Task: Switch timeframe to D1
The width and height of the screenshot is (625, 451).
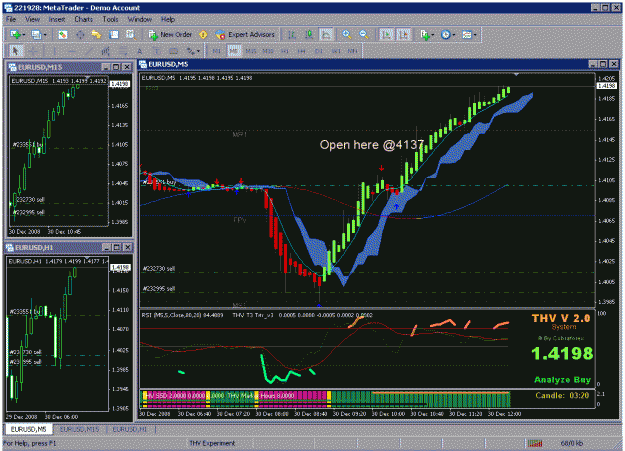Action: click(x=318, y=51)
